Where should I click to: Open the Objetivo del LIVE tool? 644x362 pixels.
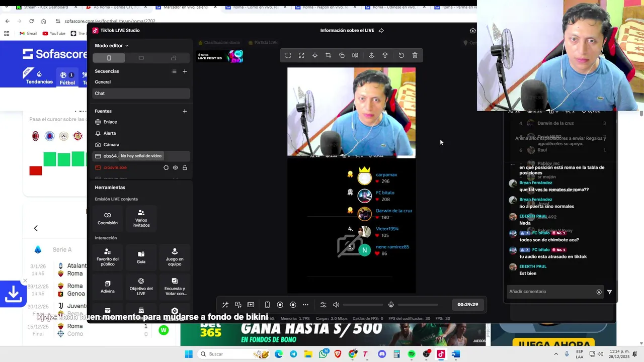141,287
